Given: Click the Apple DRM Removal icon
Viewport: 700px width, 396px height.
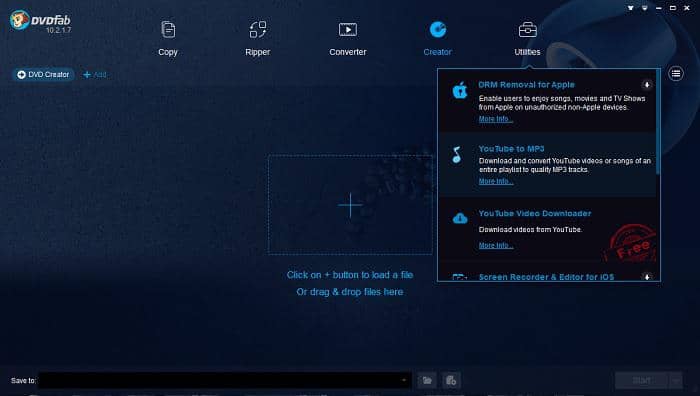Looking at the screenshot, I should (x=460, y=91).
